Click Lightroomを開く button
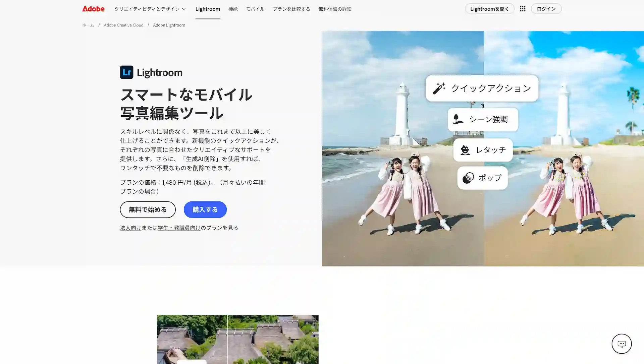Viewport: 644px width, 364px height. coord(489,9)
